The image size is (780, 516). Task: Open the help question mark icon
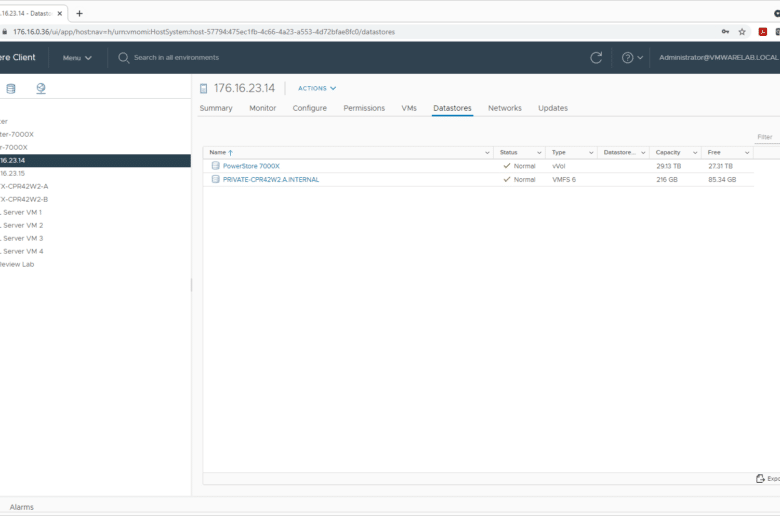click(627, 58)
